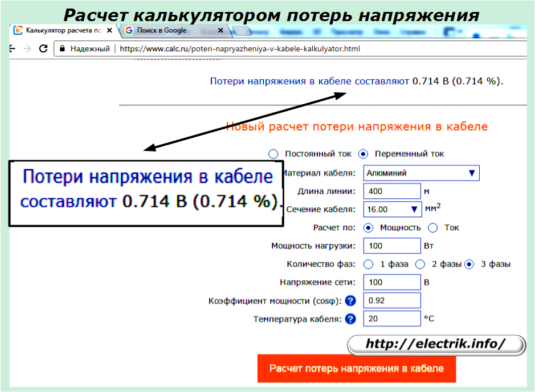Select Переменный ток radio button
The image size is (535, 392).
click(x=363, y=154)
